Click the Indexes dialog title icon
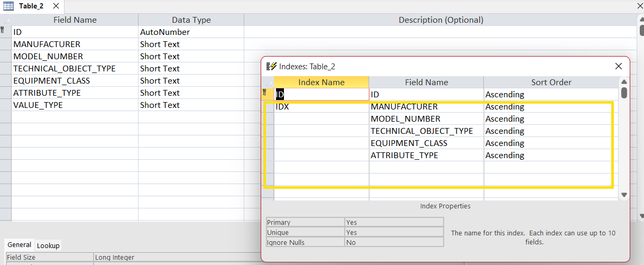Viewport: 644px width, 265px height. (271, 67)
